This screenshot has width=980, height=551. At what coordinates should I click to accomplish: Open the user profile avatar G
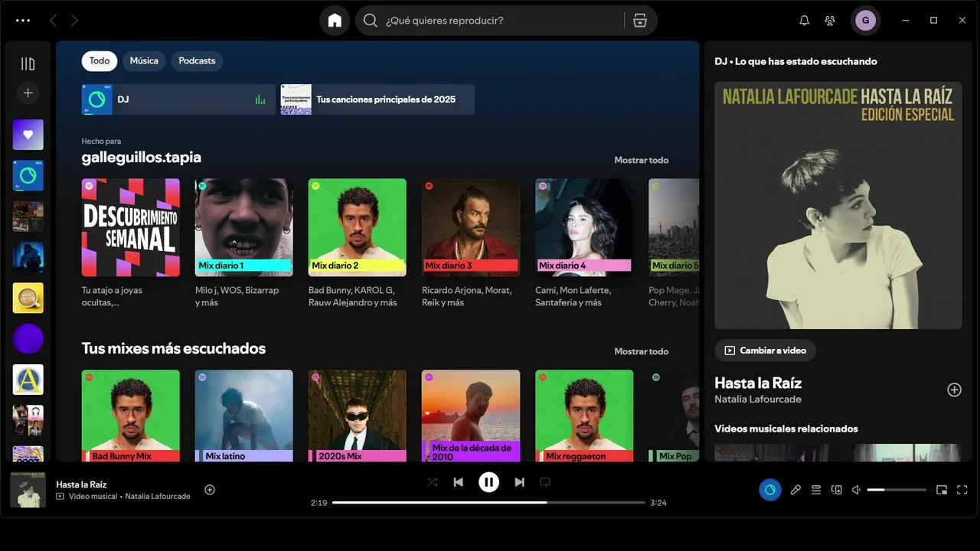(865, 21)
